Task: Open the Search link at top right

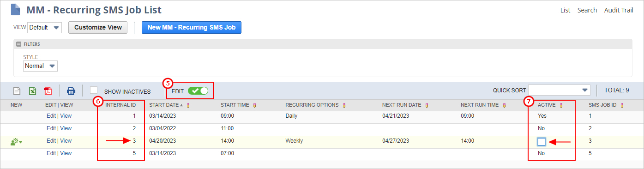Action: click(587, 10)
